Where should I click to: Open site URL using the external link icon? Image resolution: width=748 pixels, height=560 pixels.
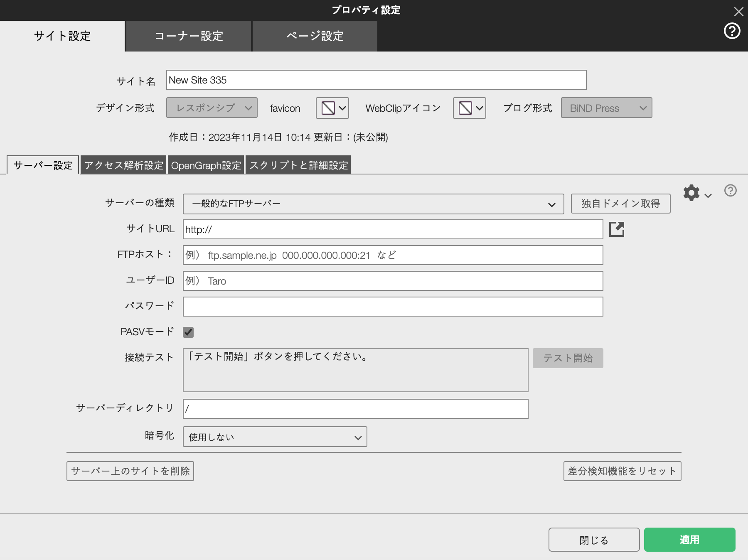coord(616,230)
